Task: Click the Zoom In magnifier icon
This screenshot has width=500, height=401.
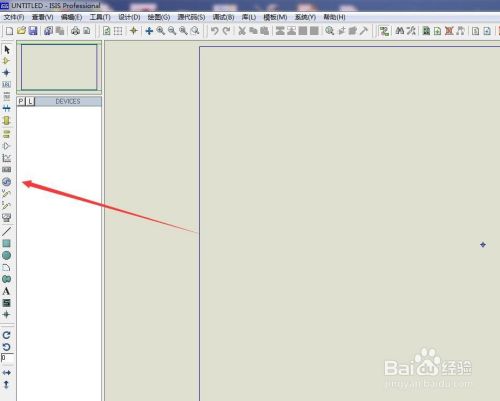Action: (x=161, y=31)
